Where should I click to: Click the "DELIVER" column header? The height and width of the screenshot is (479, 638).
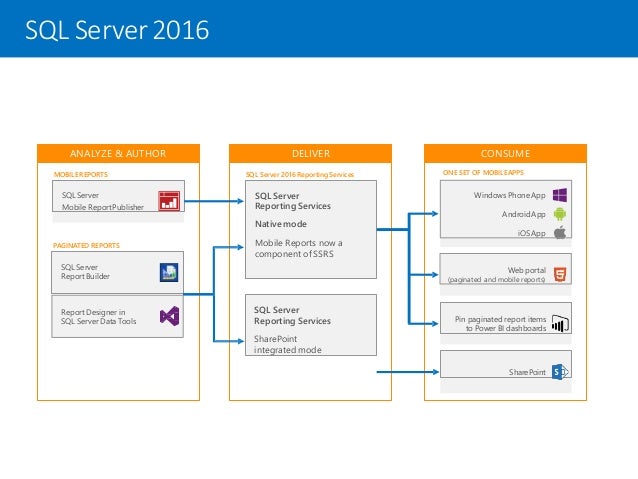click(311, 153)
